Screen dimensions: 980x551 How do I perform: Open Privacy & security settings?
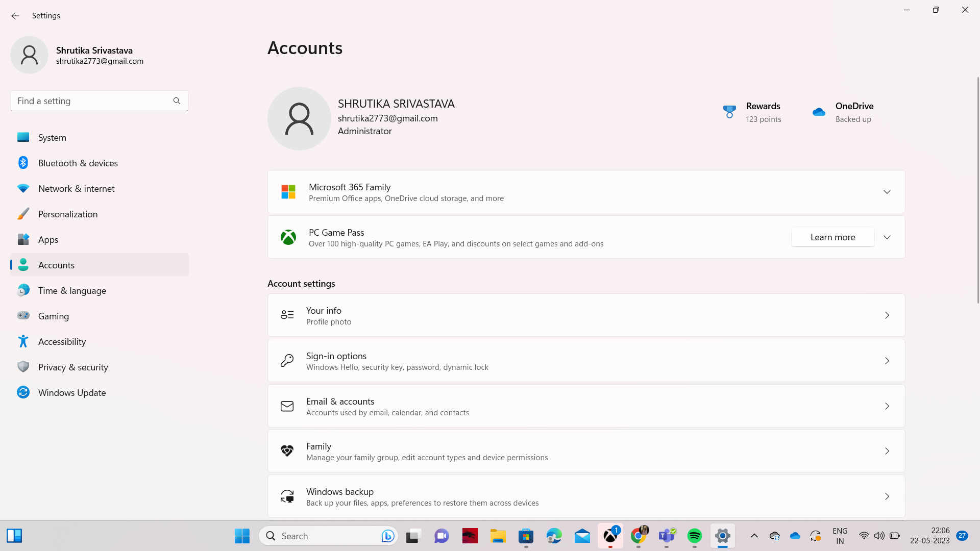click(x=73, y=367)
